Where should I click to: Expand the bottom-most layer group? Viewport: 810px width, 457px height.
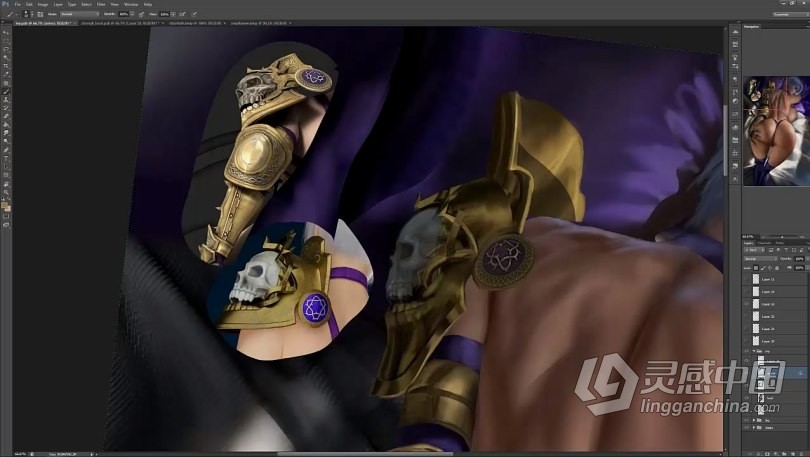point(754,428)
